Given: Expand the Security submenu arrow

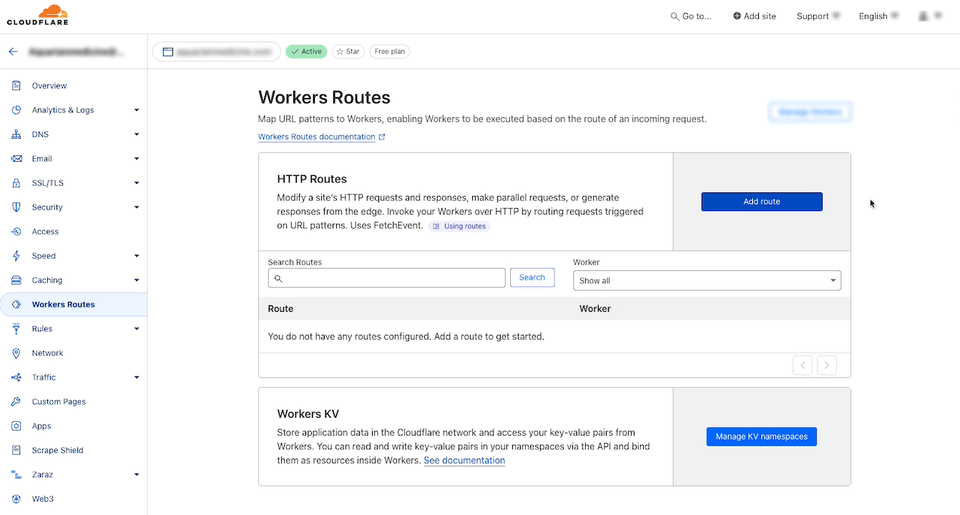Looking at the screenshot, I should [137, 207].
